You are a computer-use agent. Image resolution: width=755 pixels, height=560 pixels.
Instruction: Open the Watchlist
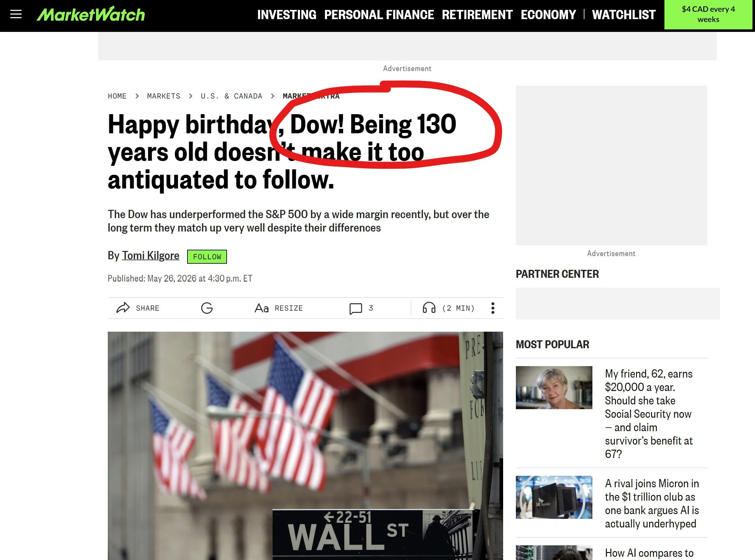624,15
